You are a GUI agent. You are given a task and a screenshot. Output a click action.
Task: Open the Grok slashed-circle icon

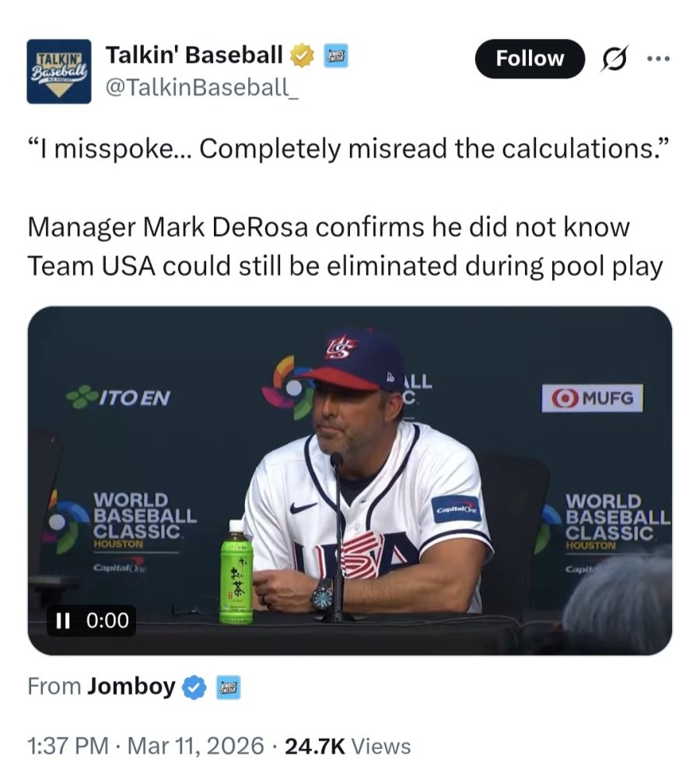pos(614,59)
